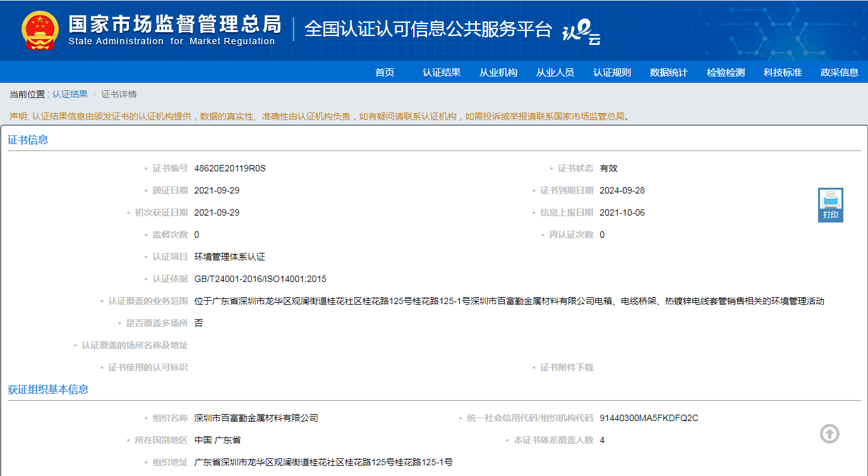Screen dimensions: 868x476
Task: Open the 认证结果 navigation menu
Action: coord(442,72)
